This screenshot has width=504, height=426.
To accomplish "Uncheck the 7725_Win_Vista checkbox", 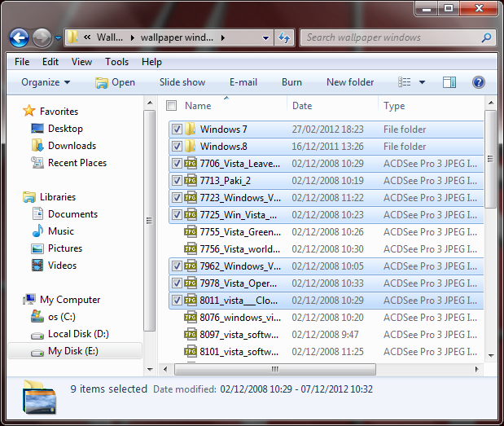I will (x=177, y=214).
